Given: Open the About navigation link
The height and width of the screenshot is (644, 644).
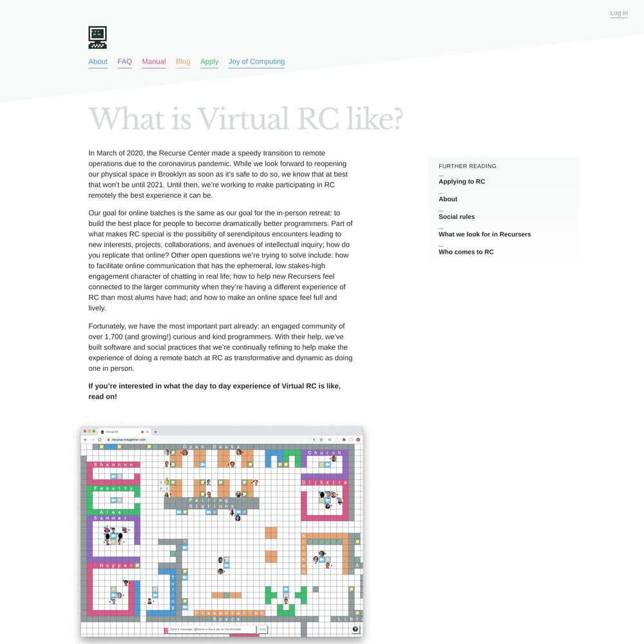Looking at the screenshot, I should point(98,62).
